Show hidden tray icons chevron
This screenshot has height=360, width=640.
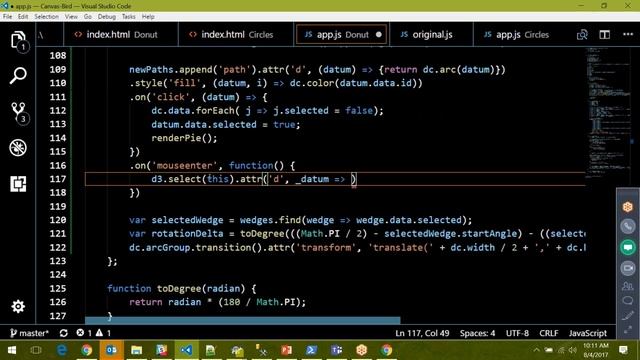point(536,350)
